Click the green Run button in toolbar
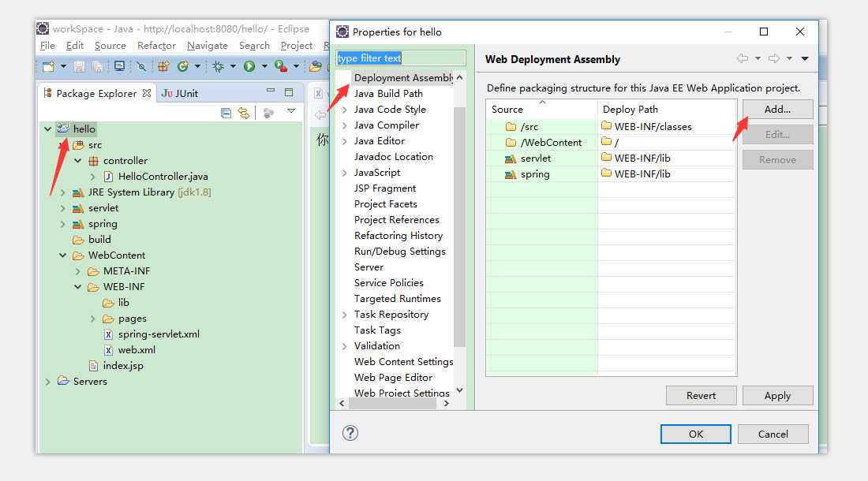The width and height of the screenshot is (868, 481). [249, 66]
